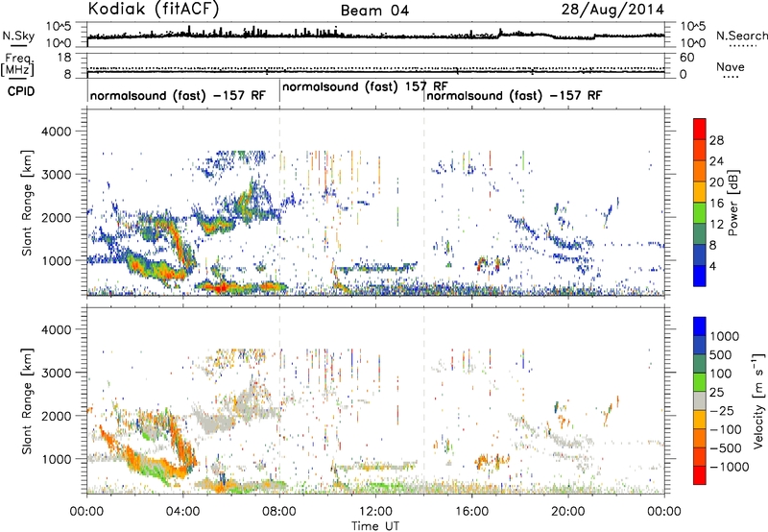Click the dashed CPID marker at 08:00 in power panel
Viewport: 768px width, 532px height.
point(279,203)
